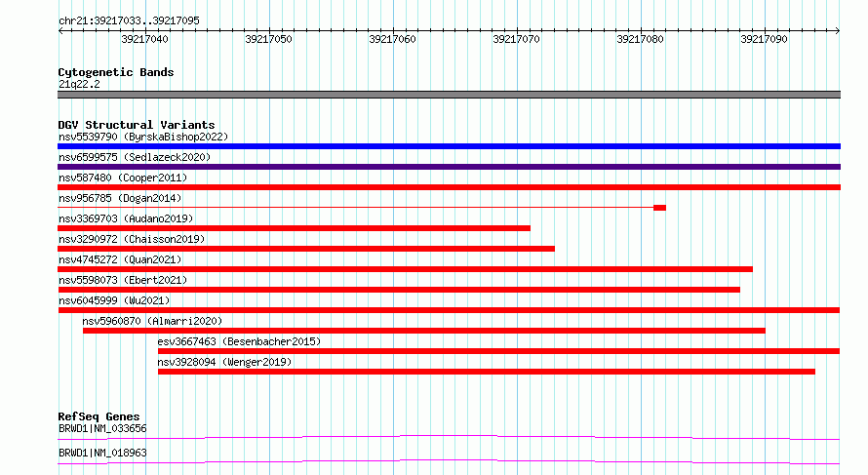Click ruler position 39217050
Viewport: 868px width, 475px height.
(x=268, y=39)
